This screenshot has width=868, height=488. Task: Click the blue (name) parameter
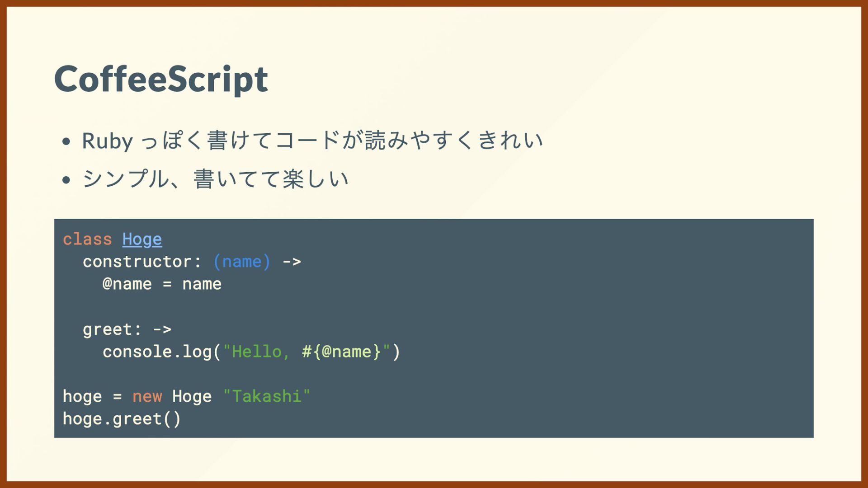pos(242,262)
